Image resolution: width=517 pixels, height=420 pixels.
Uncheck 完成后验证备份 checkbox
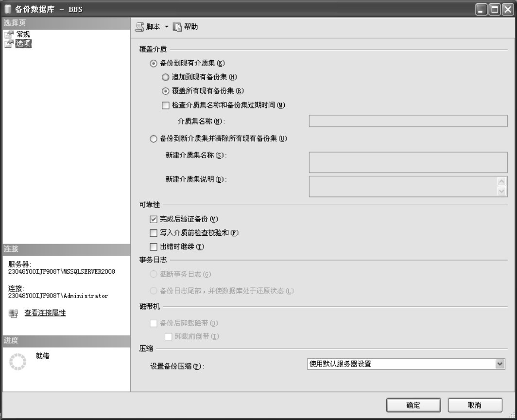[x=154, y=219]
